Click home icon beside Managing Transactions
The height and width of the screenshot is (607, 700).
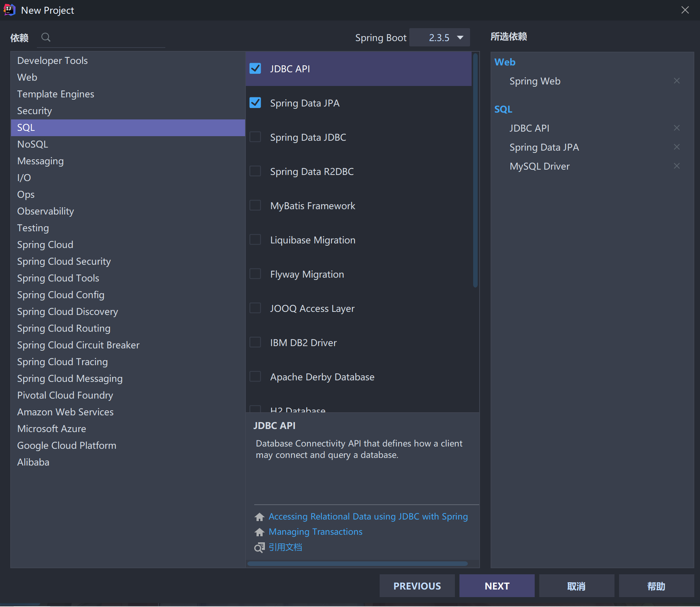pyautogui.click(x=260, y=532)
